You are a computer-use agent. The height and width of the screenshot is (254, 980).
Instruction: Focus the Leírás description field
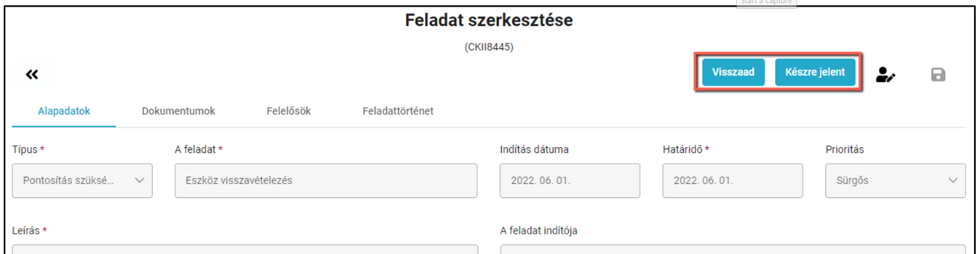click(245, 249)
